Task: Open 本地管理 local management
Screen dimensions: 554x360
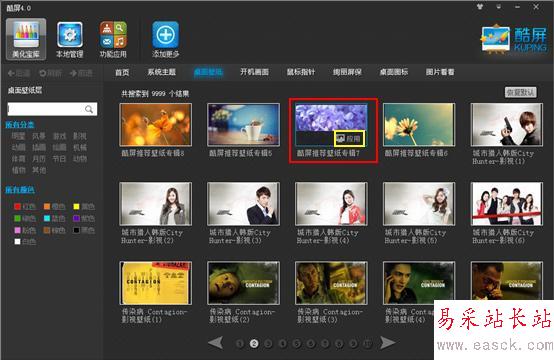Action: click(70, 39)
